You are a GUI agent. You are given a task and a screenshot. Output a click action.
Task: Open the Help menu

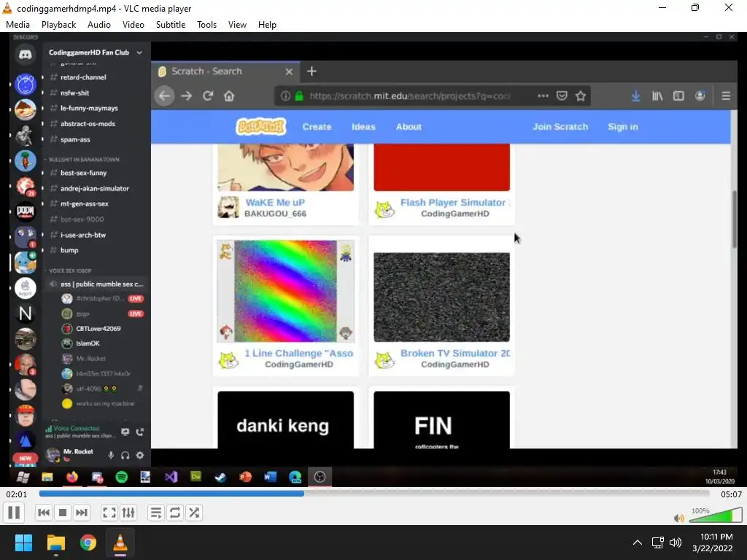[267, 25]
